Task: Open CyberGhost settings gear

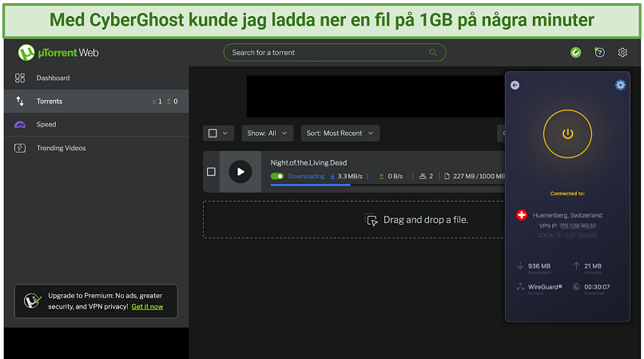Action: (x=620, y=85)
